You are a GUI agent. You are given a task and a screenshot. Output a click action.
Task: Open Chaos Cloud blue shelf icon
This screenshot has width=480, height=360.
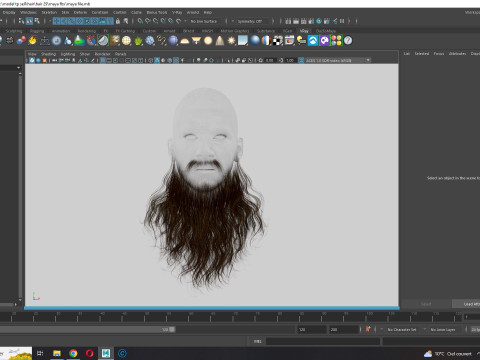[313, 41]
